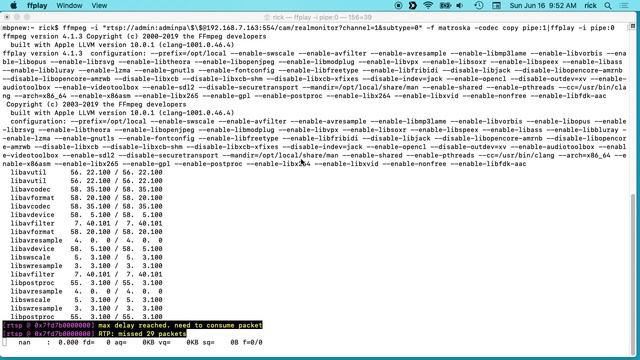
Task: Open Spotlight search magnifier icon
Action: click(x=608, y=6)
